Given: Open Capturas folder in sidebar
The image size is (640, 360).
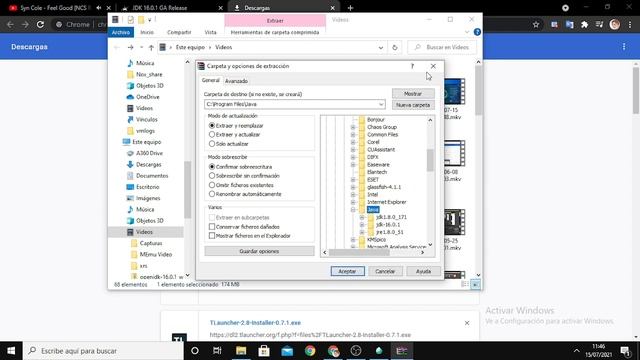Looking at the screenshot, I should pyautogui.click(x=151, y=243).
